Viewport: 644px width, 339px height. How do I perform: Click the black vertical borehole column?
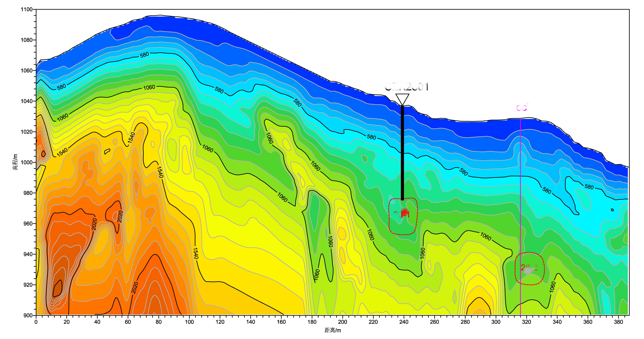(402, 153)
